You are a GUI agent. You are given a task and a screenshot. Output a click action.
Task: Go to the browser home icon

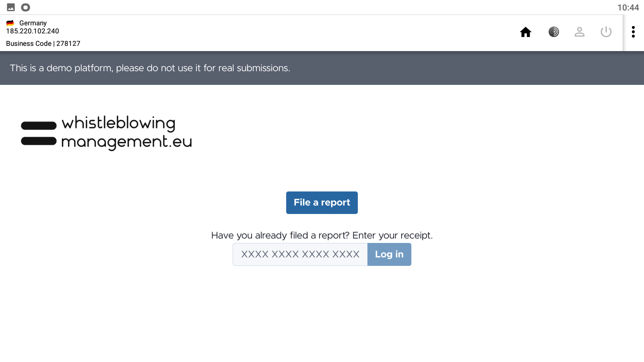click(526, 32)
